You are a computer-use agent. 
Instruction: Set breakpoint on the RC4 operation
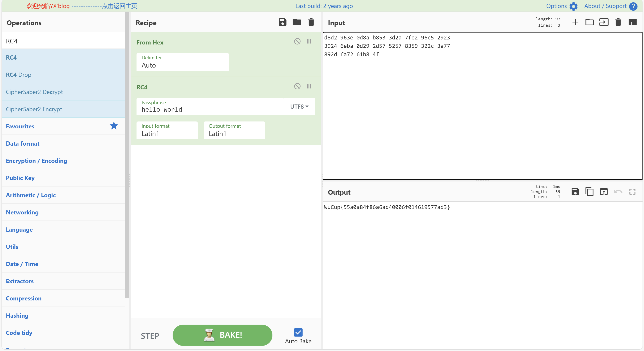coord(309,86)
